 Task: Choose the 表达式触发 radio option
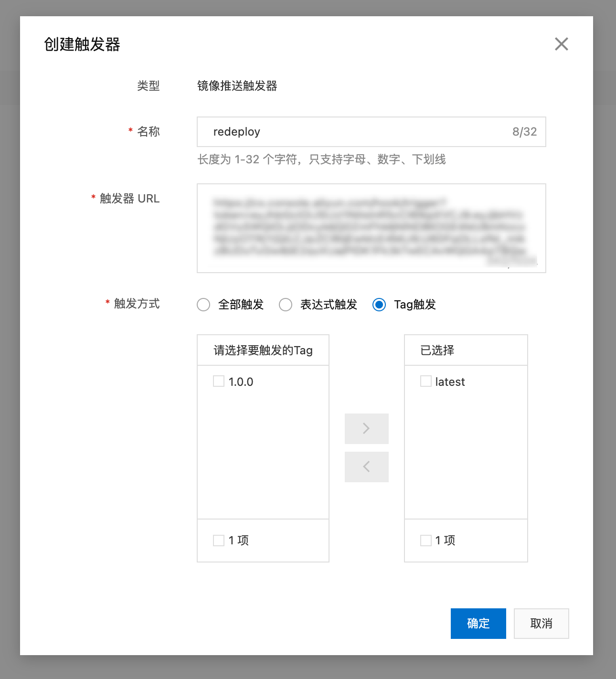[x=286, y=305]
